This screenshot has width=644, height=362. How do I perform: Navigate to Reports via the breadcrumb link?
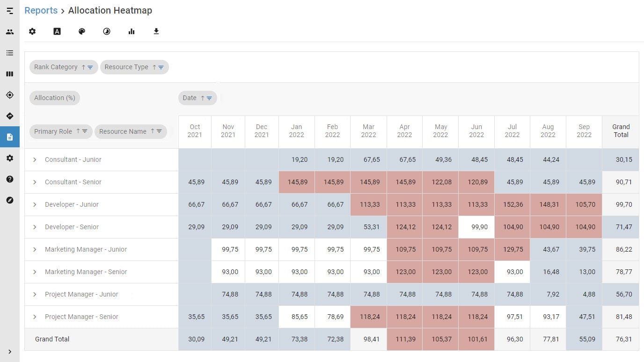tap(41, 10)
